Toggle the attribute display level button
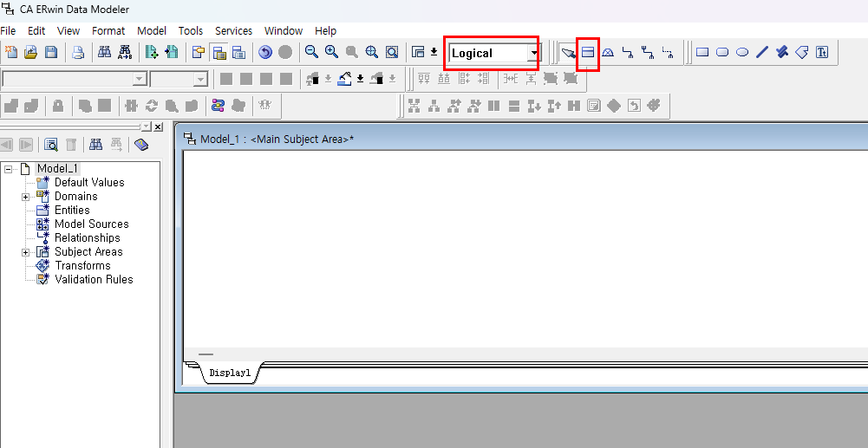 pos(238,53)
